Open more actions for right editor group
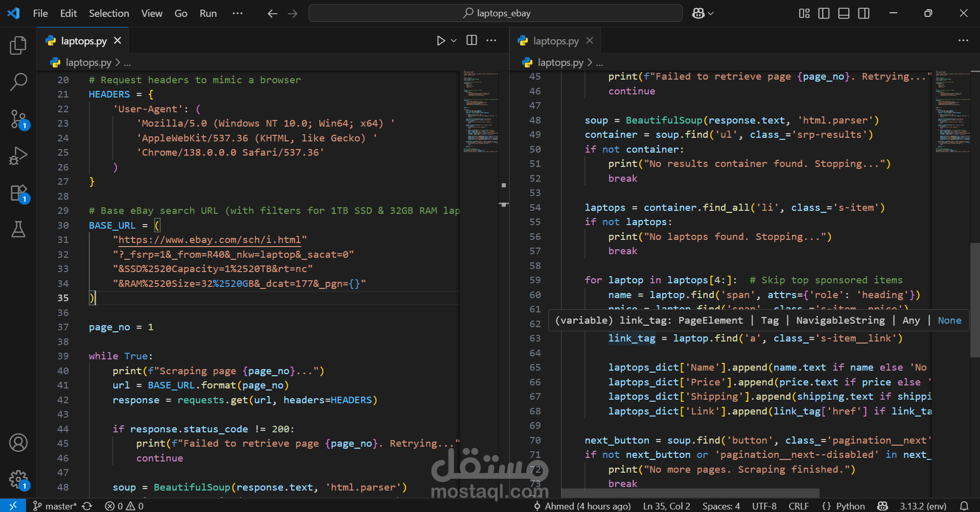The height and width of the screenshot is (512, 980). point(963,40)
